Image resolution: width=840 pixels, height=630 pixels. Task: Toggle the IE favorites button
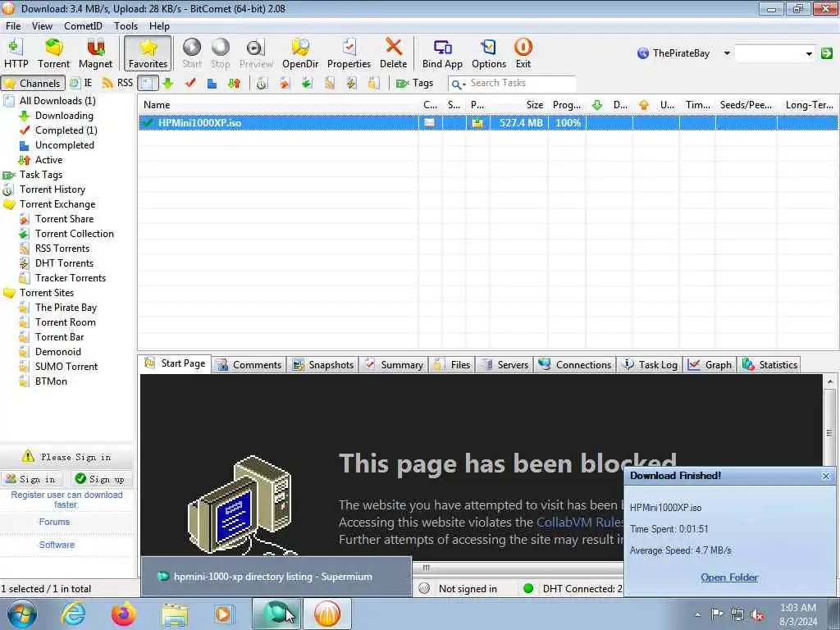click(x=81, y=83)
